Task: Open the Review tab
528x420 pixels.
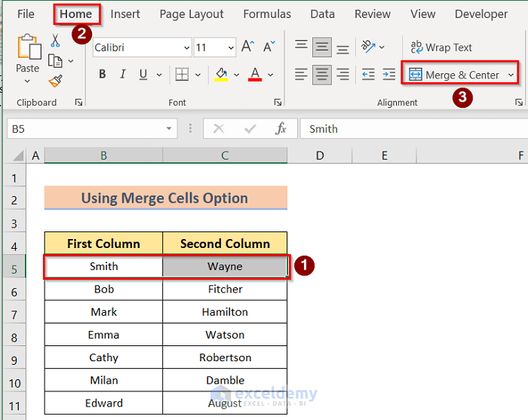Action: coord(373,14)
